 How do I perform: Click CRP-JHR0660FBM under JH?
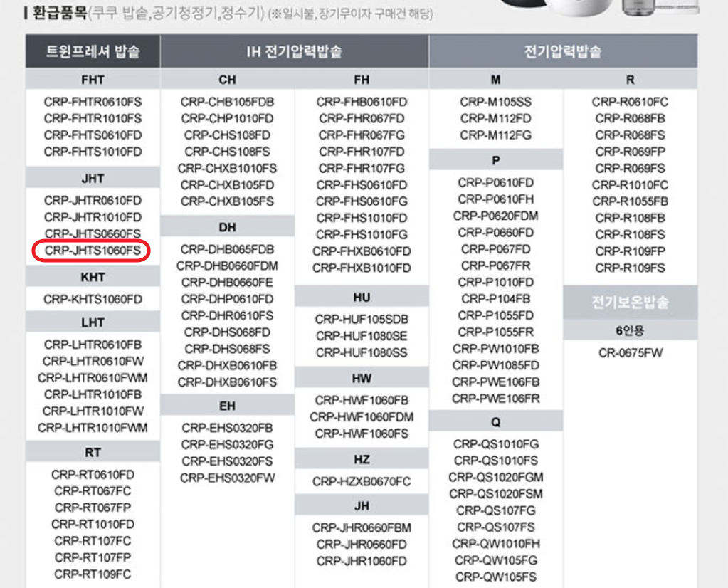[x=362, y=528]
